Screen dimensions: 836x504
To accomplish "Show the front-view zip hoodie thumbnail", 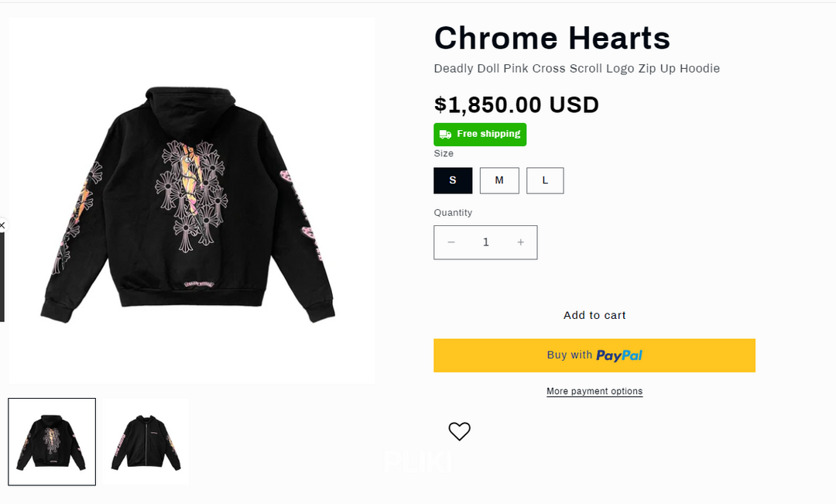I will coord(146,442).
